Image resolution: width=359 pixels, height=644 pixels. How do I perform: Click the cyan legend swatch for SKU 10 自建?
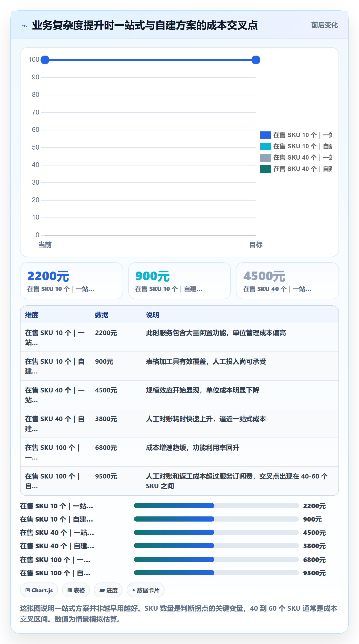[x=265, y=146]
